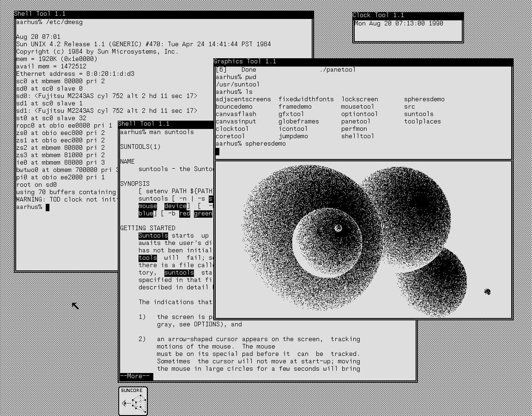This screenshot has height=416, width=532.
Task: Click the man-page Shell Tool 1.1 title bar
Action: point(166,124)
